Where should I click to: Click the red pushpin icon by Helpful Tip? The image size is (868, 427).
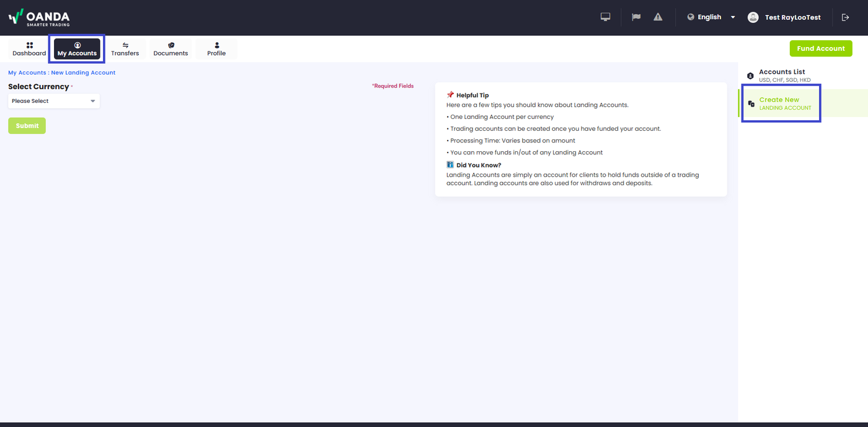coord(450,95)
